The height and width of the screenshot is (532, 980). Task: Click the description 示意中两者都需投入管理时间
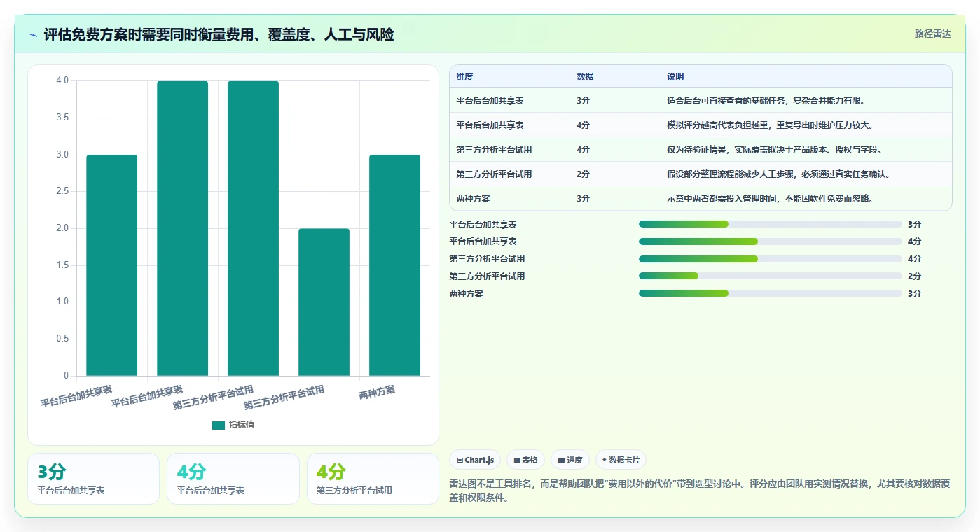click(771, 199)
